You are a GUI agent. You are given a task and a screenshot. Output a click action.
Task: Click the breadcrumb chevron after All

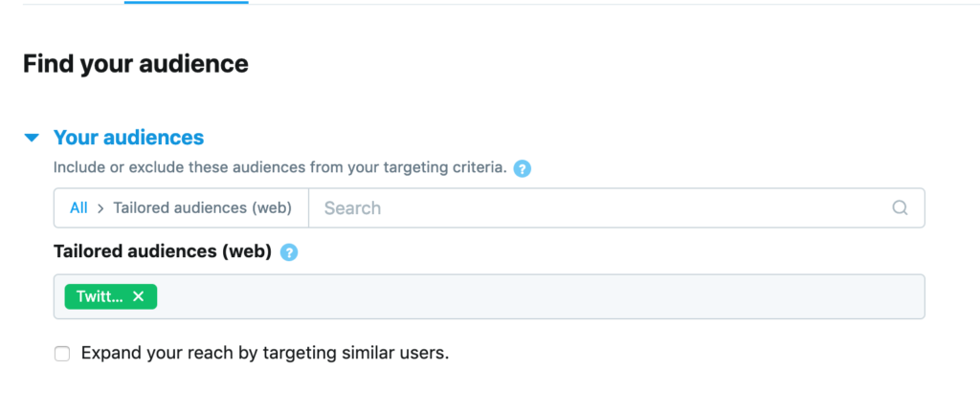point(100,207)
